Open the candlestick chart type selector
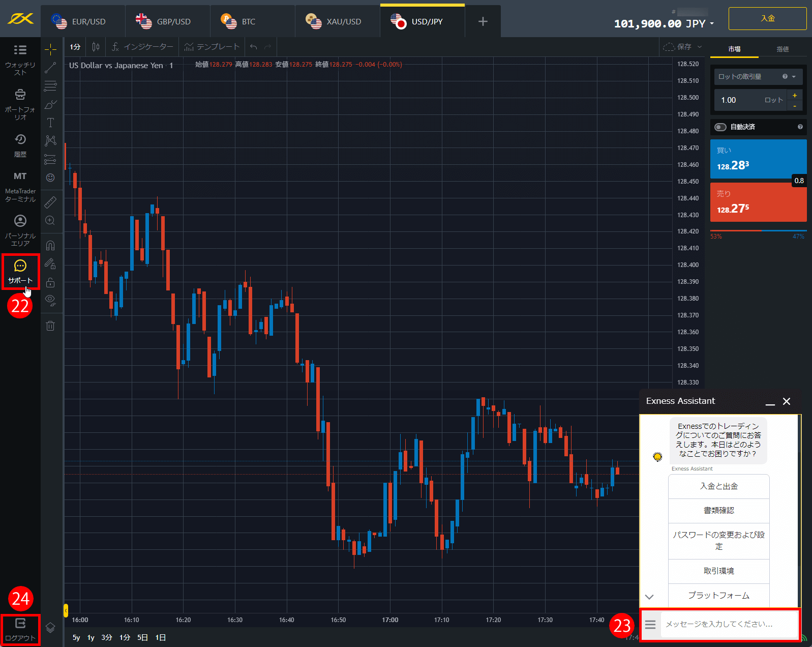 (96, 47)
